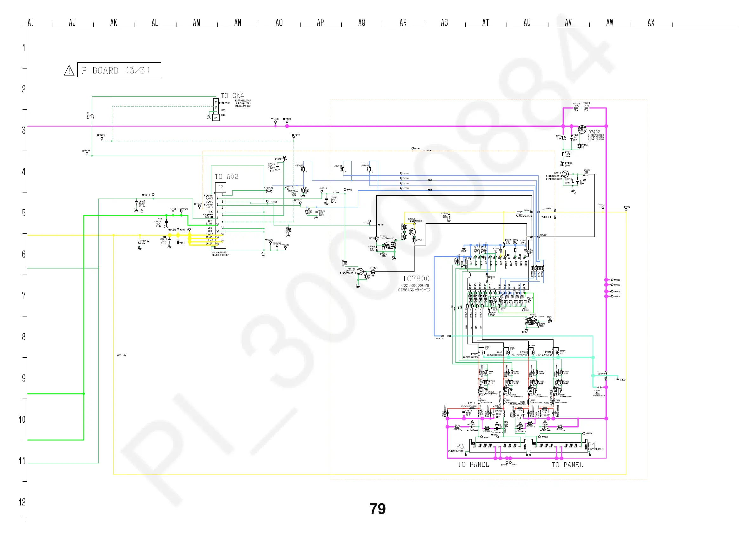The image size is (756, 534).
Task: Click the P2 connector header box
Action: 220,187
